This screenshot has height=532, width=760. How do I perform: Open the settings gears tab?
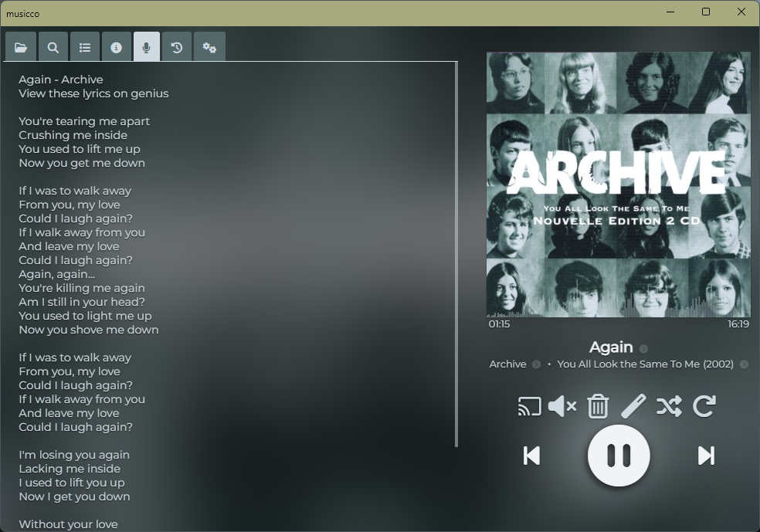click(209, 47)
